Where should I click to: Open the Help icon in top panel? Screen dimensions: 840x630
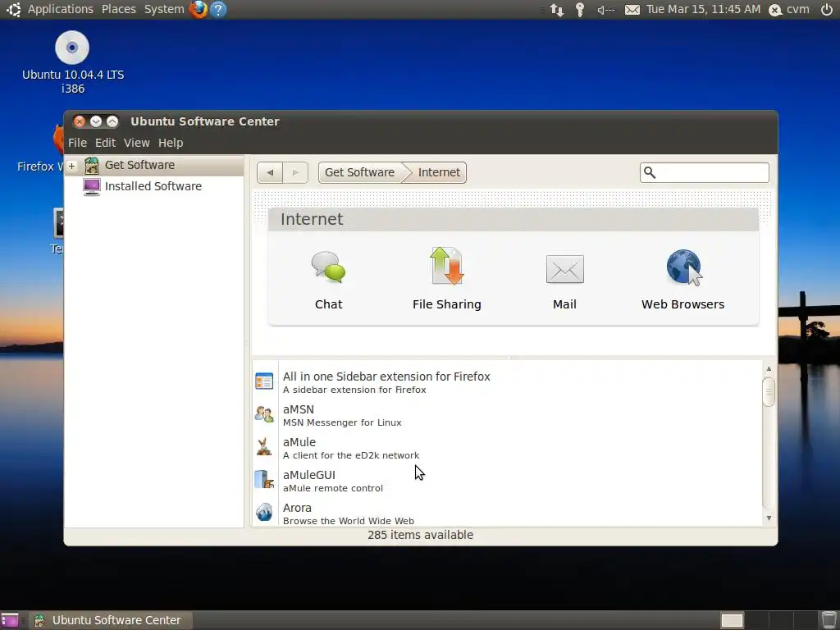point(218,9)
